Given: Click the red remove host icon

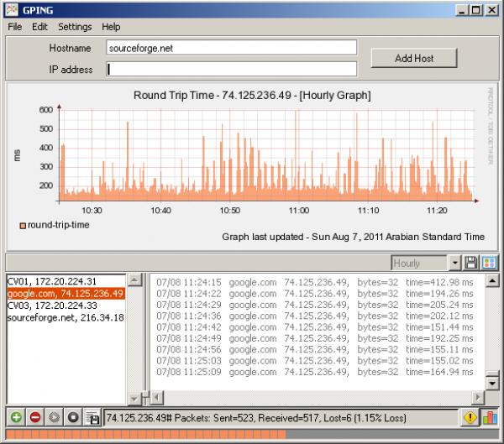Looking at the screenshot, I should pyautogui.click(x=35, y=417).
